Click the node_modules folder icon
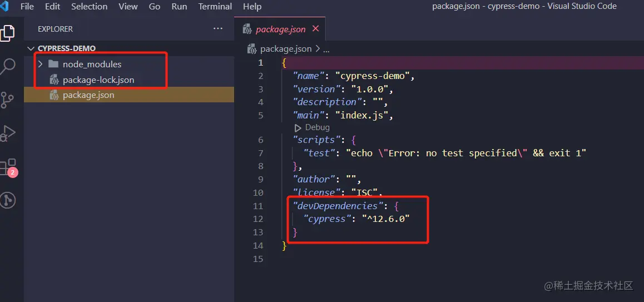644x302 pixels. (x=53, y=64)
